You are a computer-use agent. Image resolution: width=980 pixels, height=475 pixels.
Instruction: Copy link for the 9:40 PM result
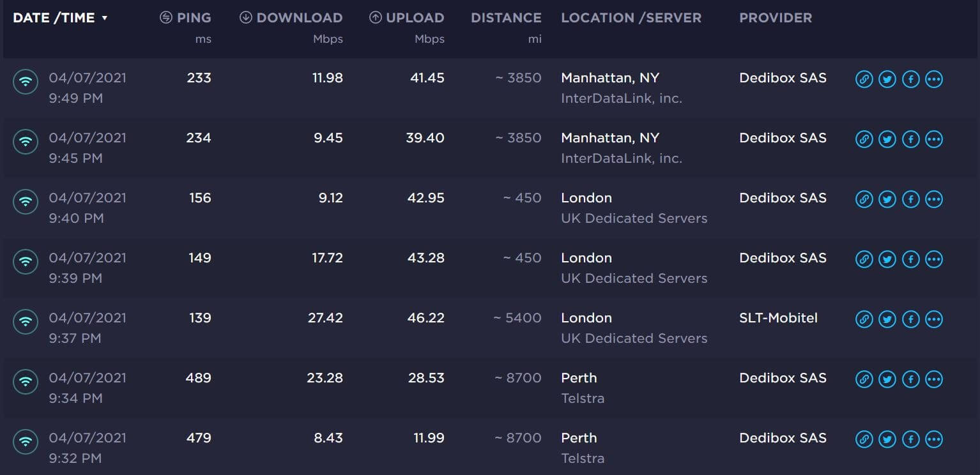point(864,199)
